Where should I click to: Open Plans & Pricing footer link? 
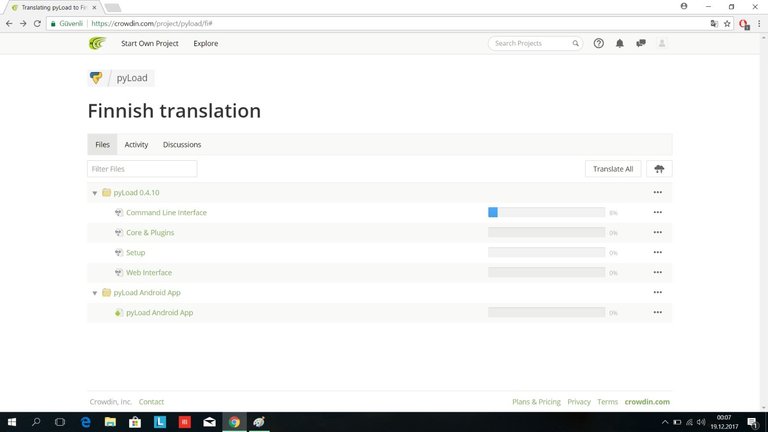536,402
